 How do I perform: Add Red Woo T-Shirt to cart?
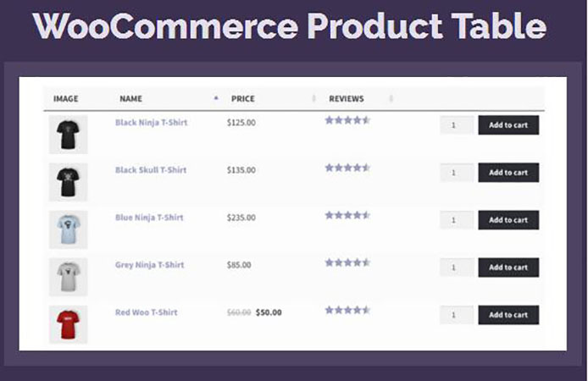point(508,315)
